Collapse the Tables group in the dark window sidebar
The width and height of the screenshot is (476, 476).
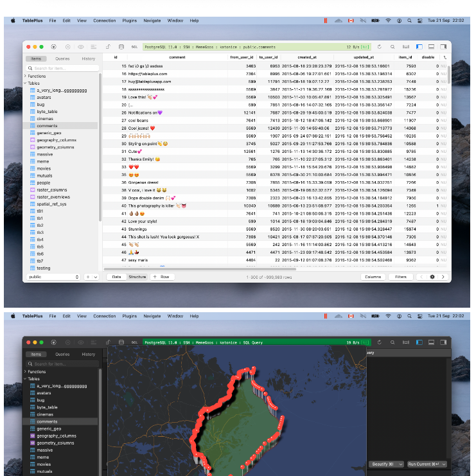coord(25,379)
